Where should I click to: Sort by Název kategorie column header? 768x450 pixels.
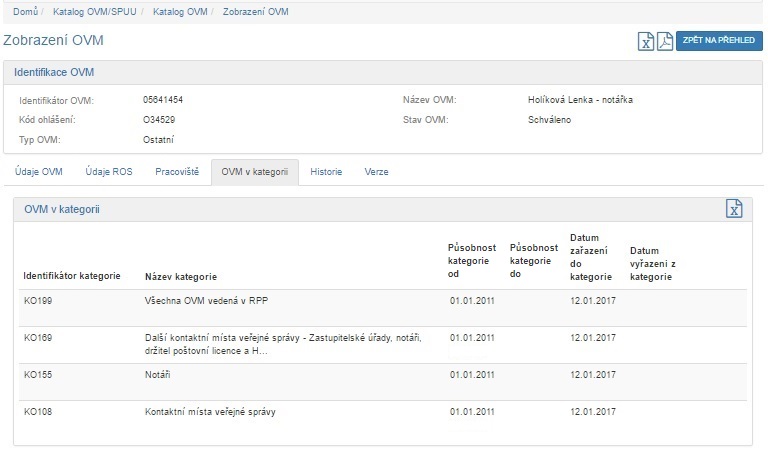tap(181, 276)
